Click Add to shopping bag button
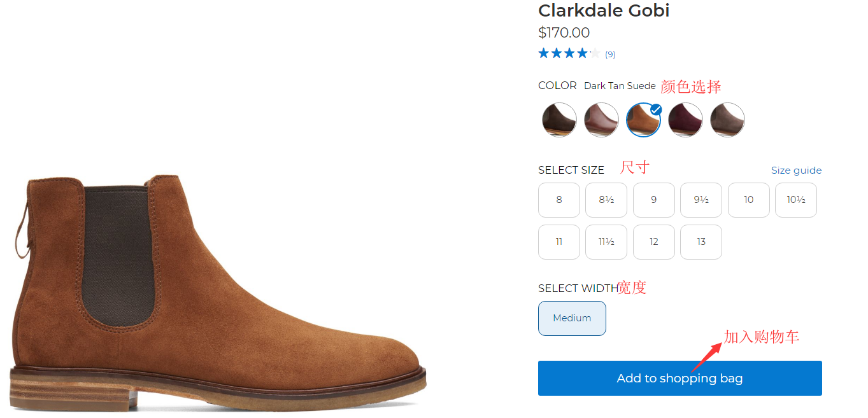Screen dimensions: 868x418 (679, 379)
